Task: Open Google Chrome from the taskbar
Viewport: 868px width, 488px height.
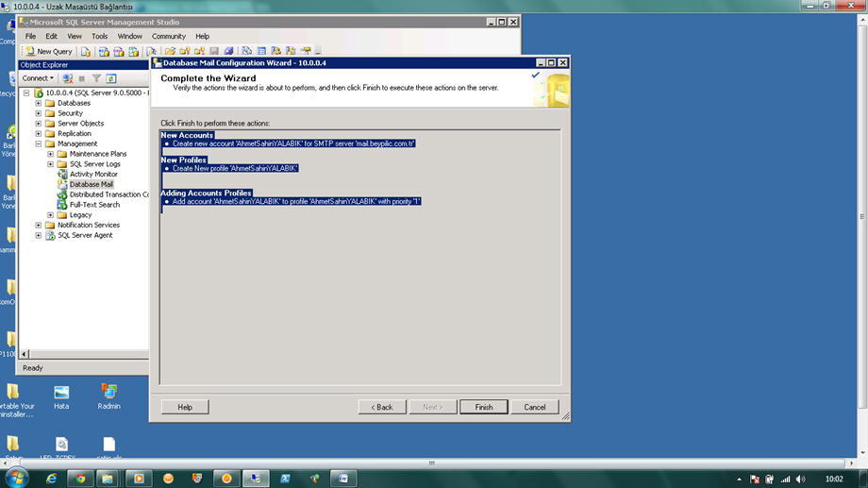Action: tap(81, 479)
